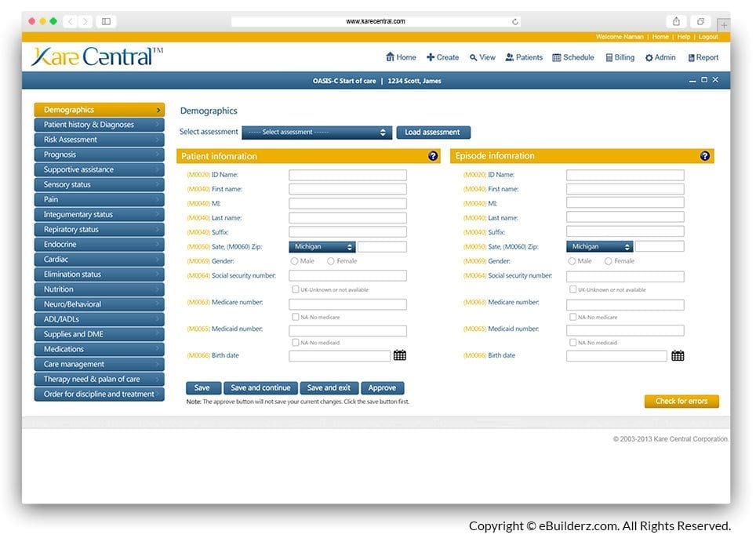Viewport: 756px width, 549px height.
Task: Focus the patient Zip code field
Action: coord(382,247)
